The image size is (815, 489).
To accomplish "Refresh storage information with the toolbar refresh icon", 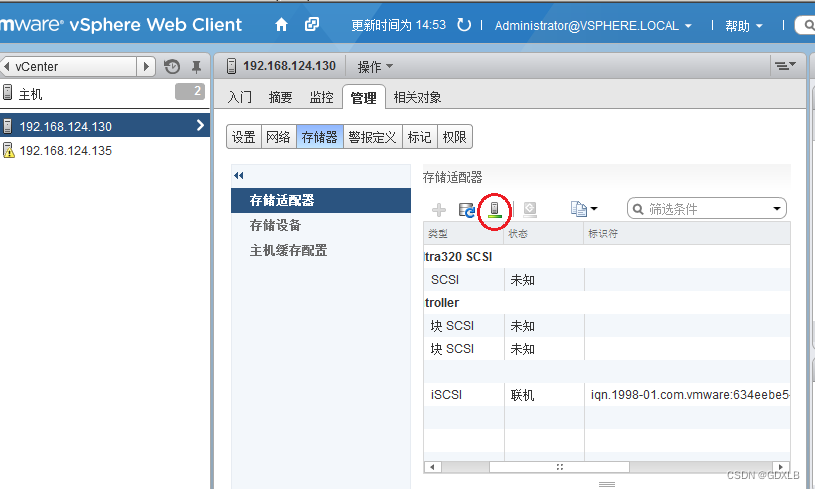I will pos(467,209).
